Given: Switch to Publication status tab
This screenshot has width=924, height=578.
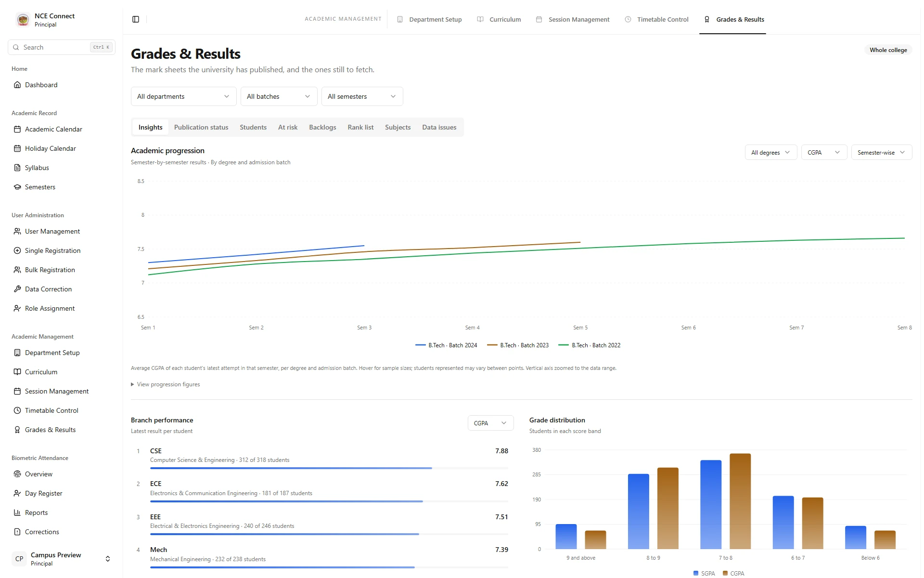Looking at the screenshot, I should click(x=201, y=127).
